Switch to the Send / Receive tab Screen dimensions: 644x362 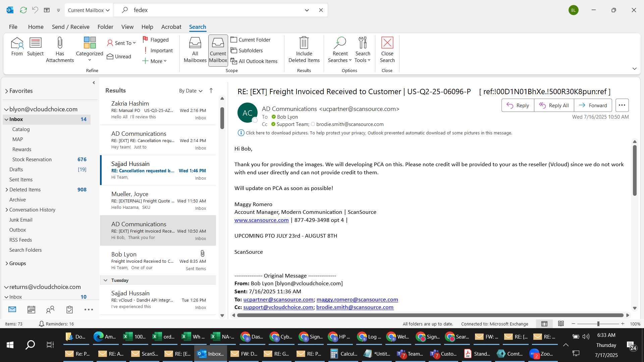(x=70, y=27)
